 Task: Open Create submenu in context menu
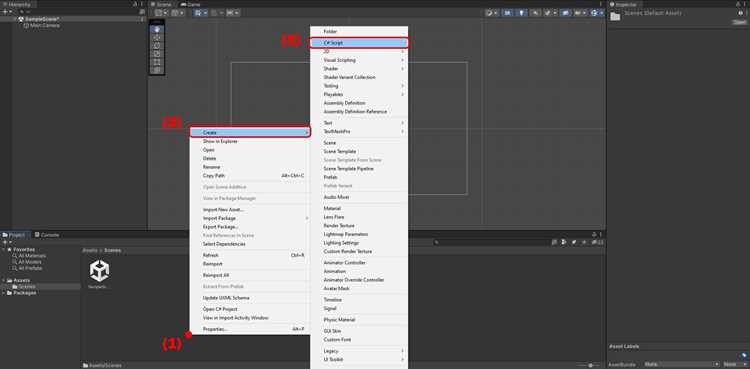pos(250,132)
